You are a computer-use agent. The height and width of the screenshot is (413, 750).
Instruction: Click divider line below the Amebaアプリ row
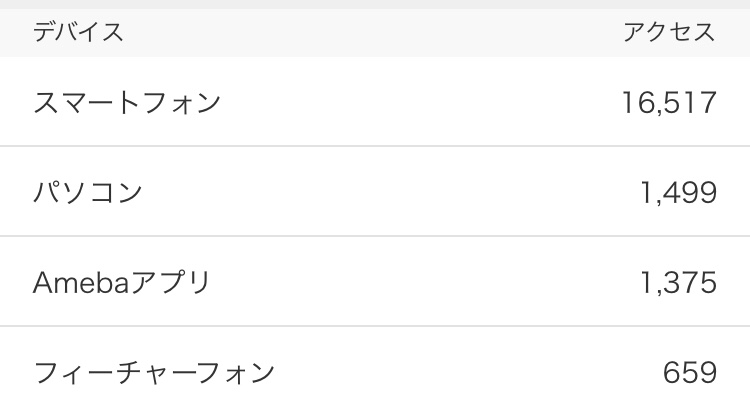375,326
